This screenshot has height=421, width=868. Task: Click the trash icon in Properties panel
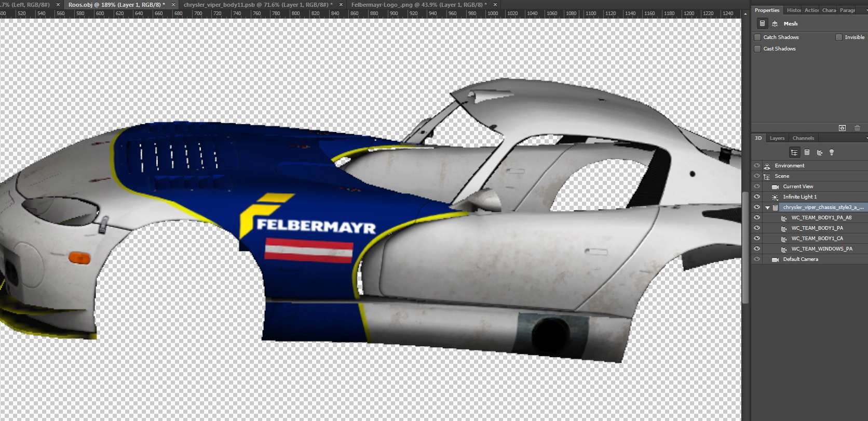pyautogui.click(x=857, y=128)
